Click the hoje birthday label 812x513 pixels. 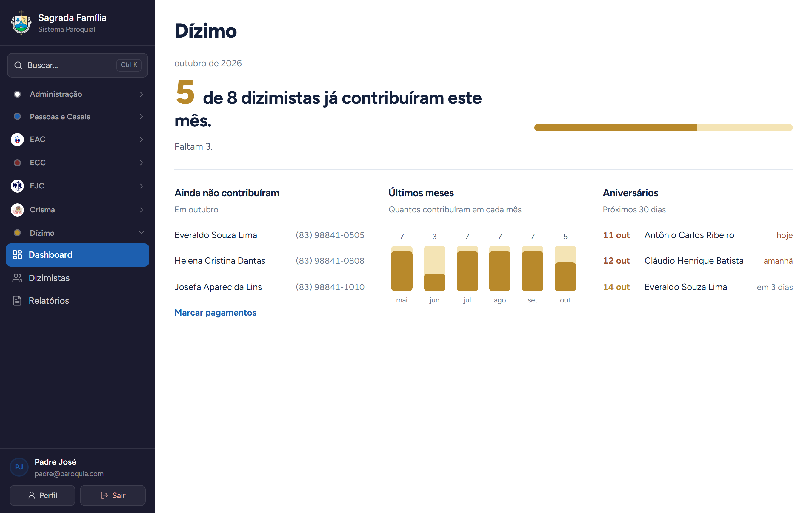click(784, 235)
